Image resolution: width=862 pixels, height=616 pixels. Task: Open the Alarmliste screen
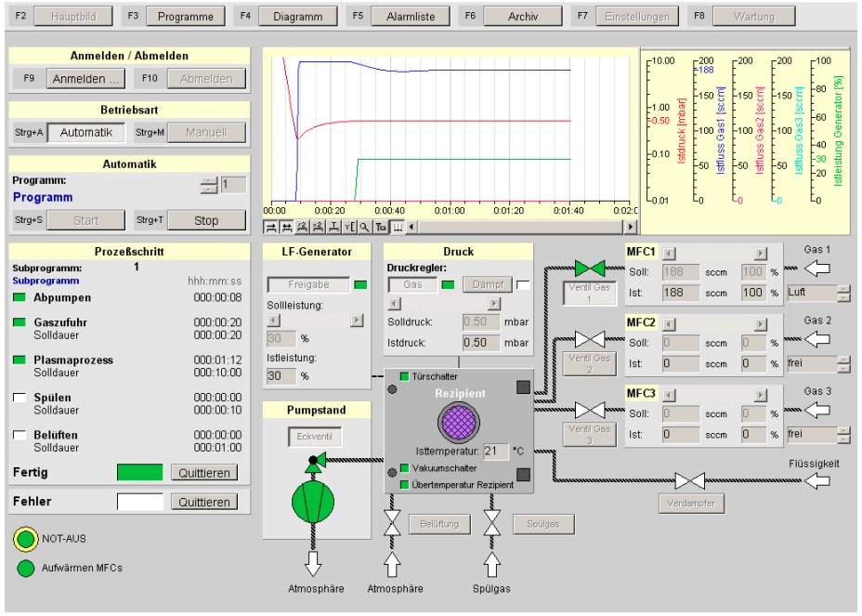point(411,17)
